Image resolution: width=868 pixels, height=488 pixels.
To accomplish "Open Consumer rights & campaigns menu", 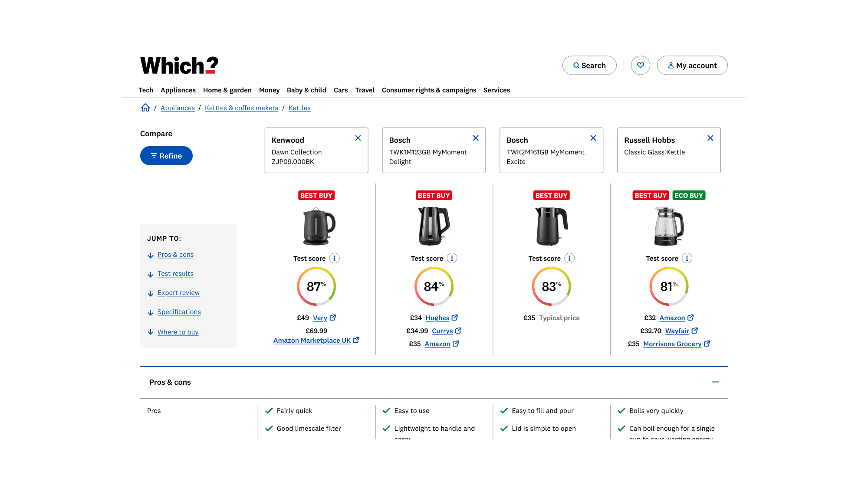I will [429, 90].
